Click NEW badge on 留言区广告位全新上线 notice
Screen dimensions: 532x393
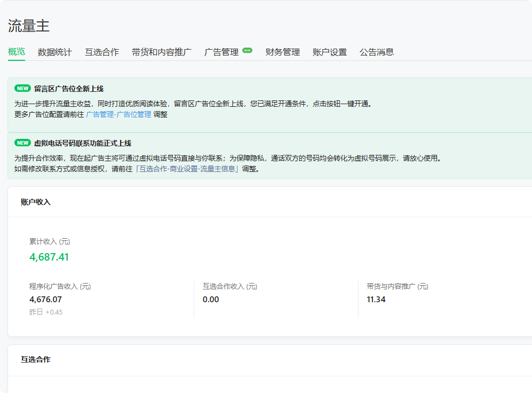(22, 89)
